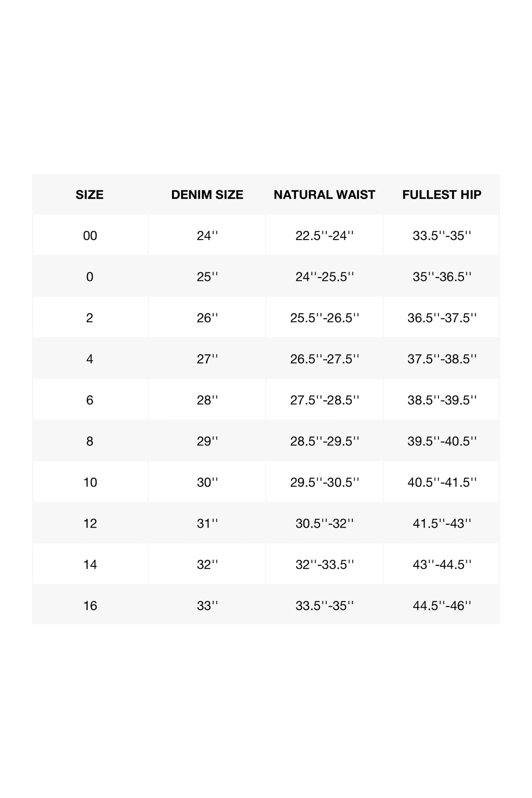Click the NATURAL WAIST column header
532x798 pixels.
click(x=324, y=194)
